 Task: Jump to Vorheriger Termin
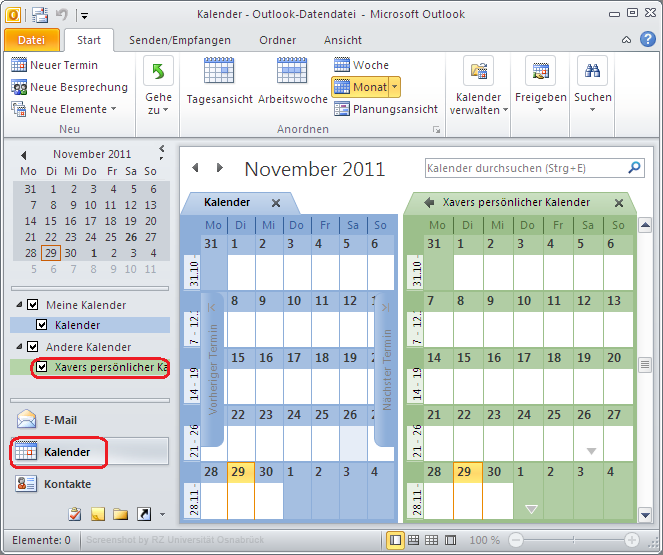tap(213, 369)
